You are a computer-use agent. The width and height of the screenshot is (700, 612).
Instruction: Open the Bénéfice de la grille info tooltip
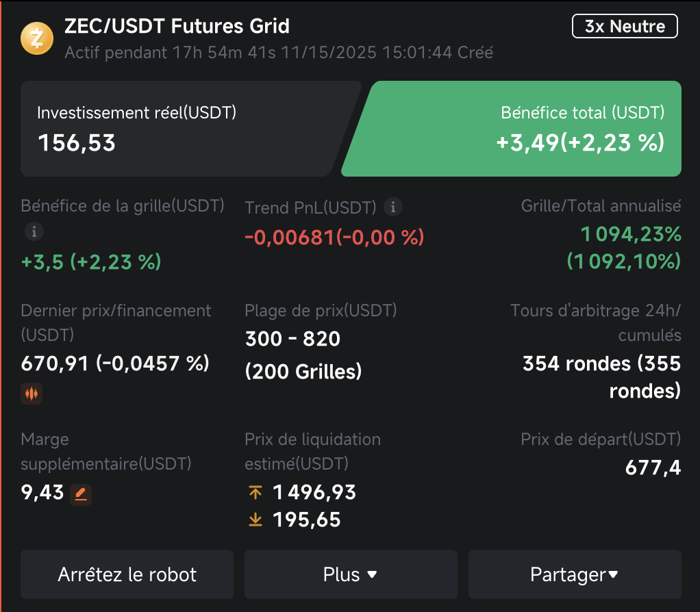coord(34,231)
